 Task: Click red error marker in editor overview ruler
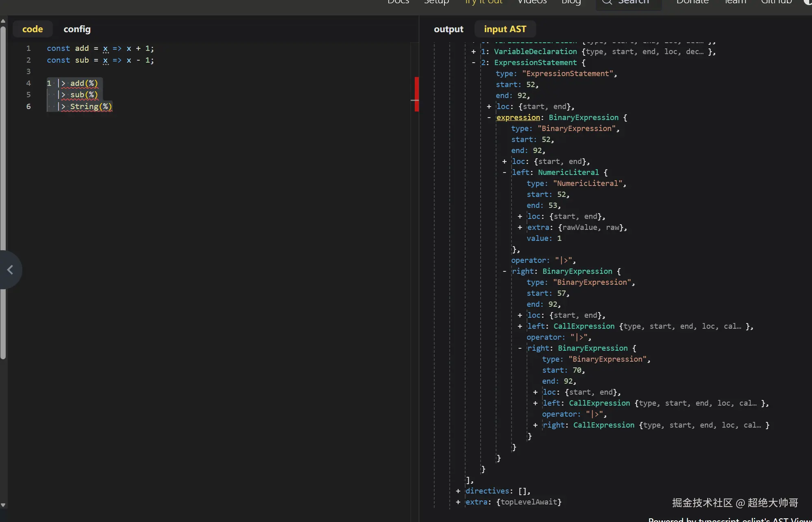(x=416, y=94)
